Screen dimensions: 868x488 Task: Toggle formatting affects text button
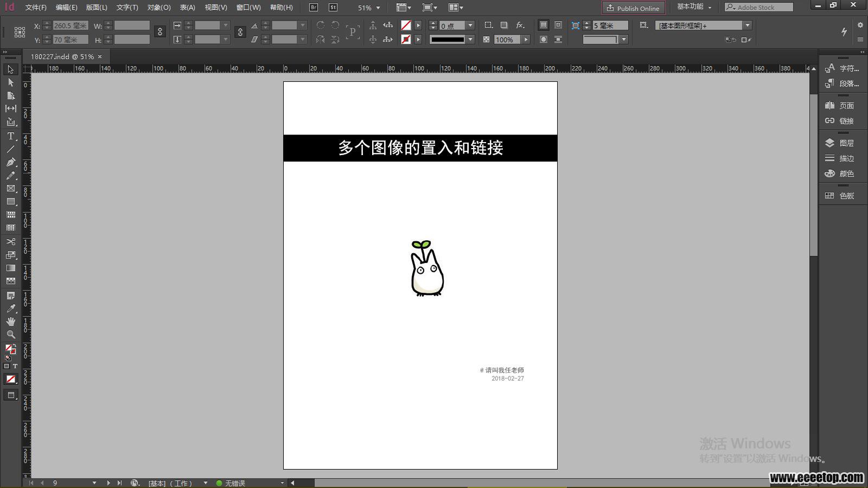tap(15, 367)
